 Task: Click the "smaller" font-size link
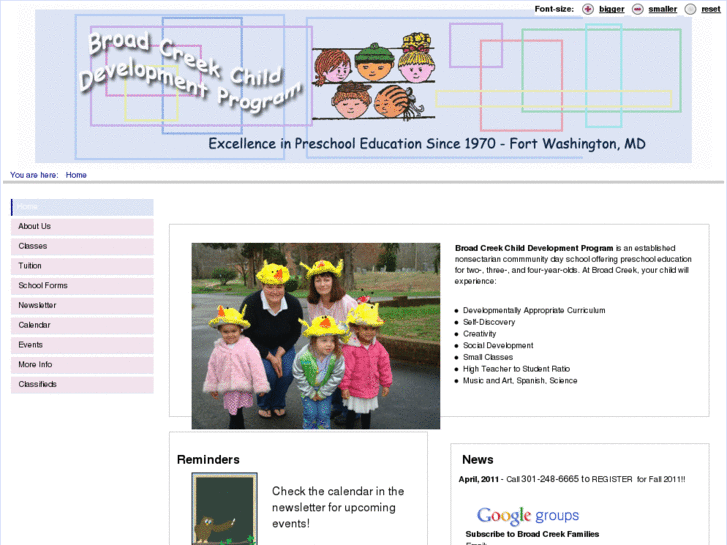tap(663, 9)
